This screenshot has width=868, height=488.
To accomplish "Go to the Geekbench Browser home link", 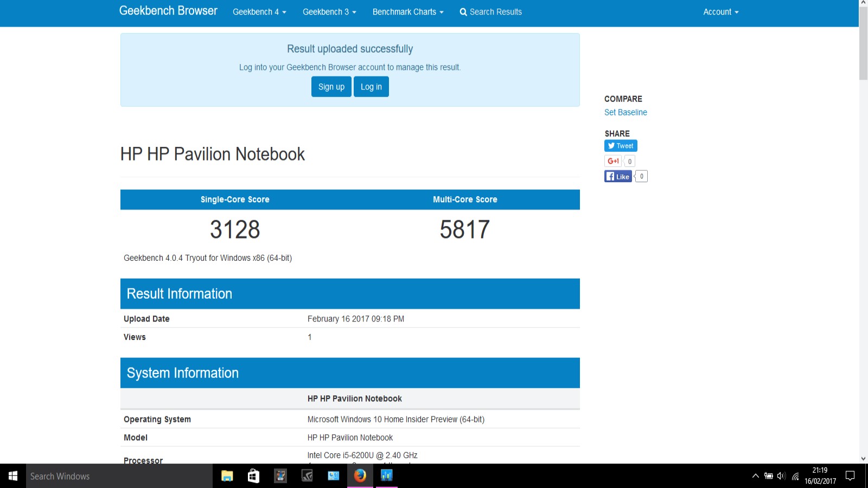I will coord(168,11).
